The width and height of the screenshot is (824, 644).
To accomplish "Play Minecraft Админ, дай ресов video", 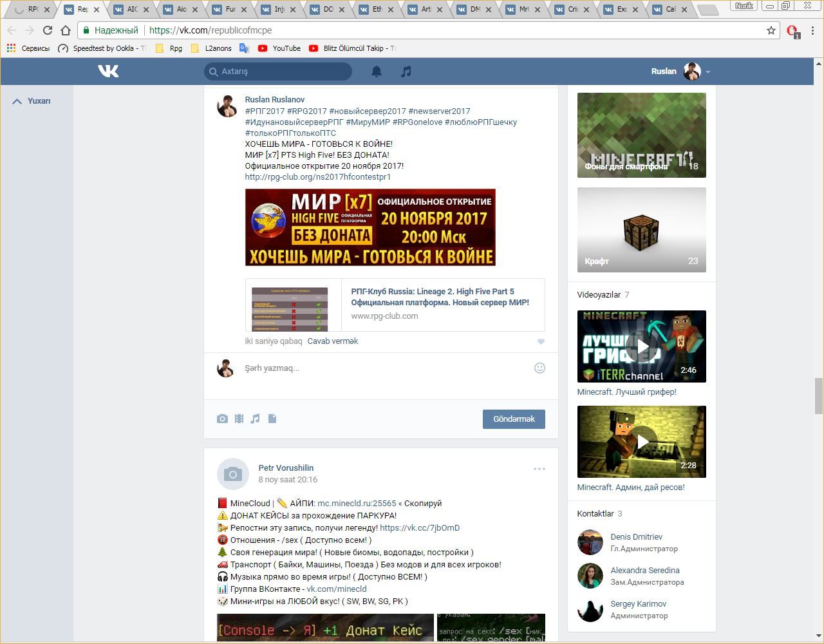I will click(x=642, y=442).
